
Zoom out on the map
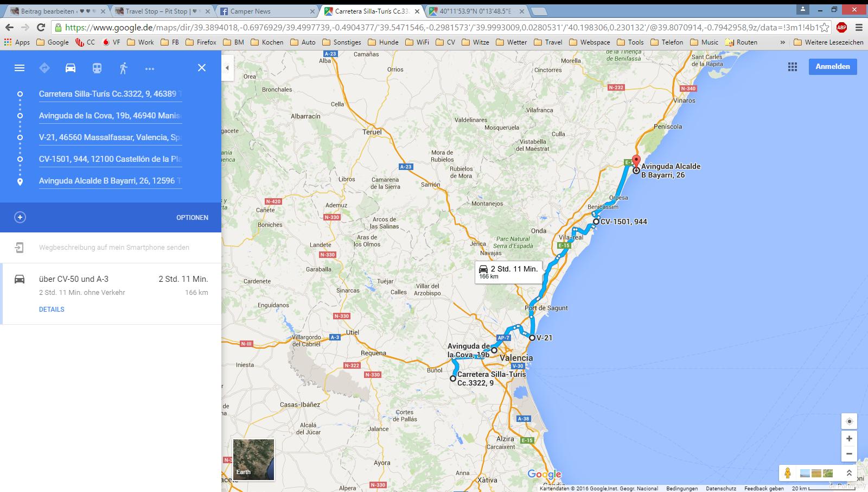point(850,453)
